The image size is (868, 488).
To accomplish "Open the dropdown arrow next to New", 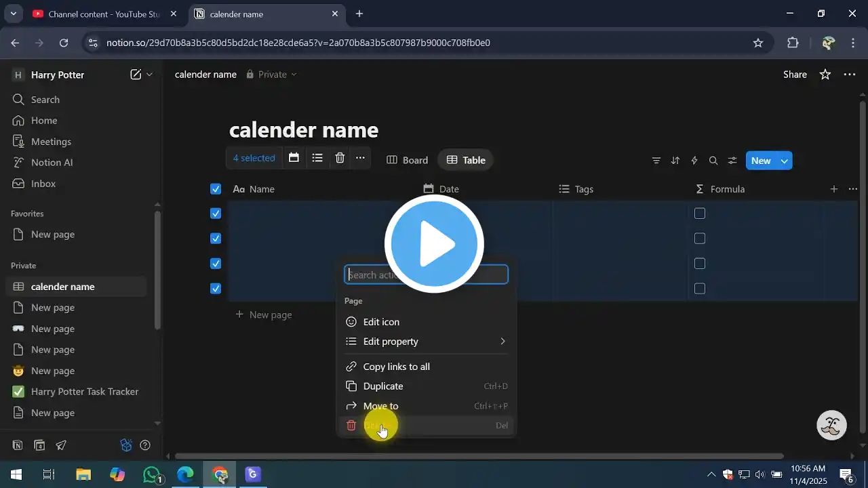I will point(785,161).
